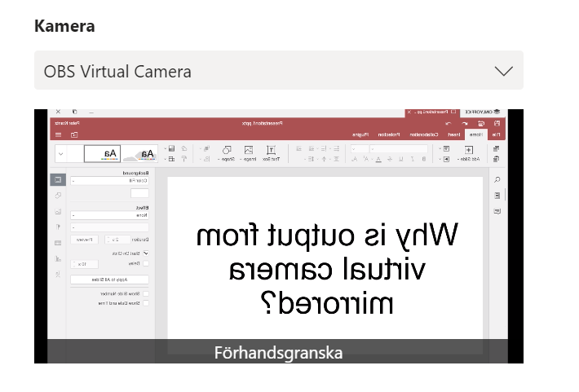
Task: Click the Shape insert icon
Action: 227,150
